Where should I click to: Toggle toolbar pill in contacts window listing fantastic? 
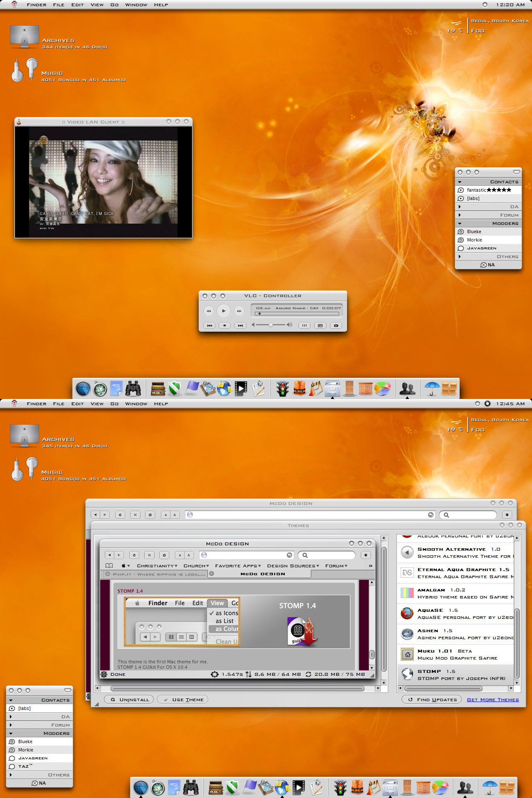[x=516, y=172]
